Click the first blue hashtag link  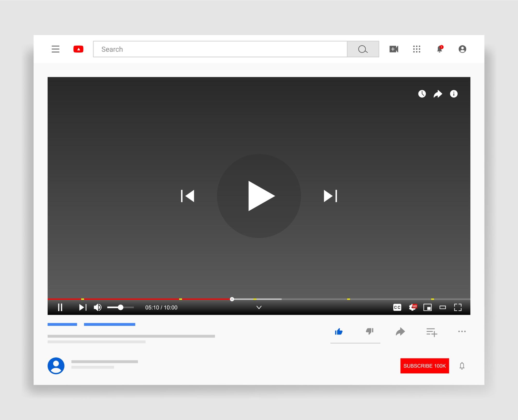pyautogui.click(x=62, y=324)
